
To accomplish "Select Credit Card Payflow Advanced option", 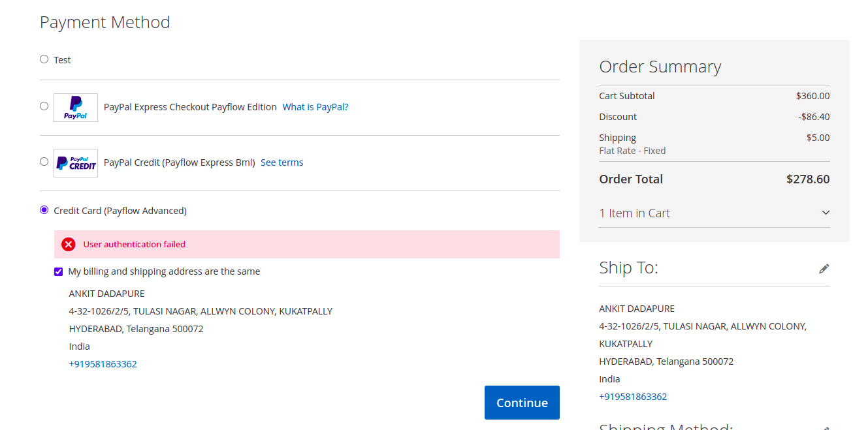I will (44, 210).
